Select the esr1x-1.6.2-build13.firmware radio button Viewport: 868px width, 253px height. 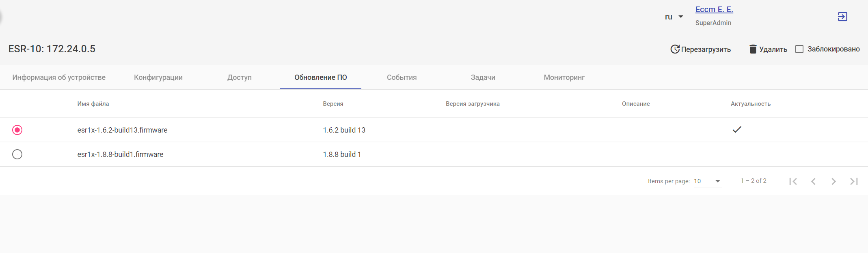click(x=17, y=130)
